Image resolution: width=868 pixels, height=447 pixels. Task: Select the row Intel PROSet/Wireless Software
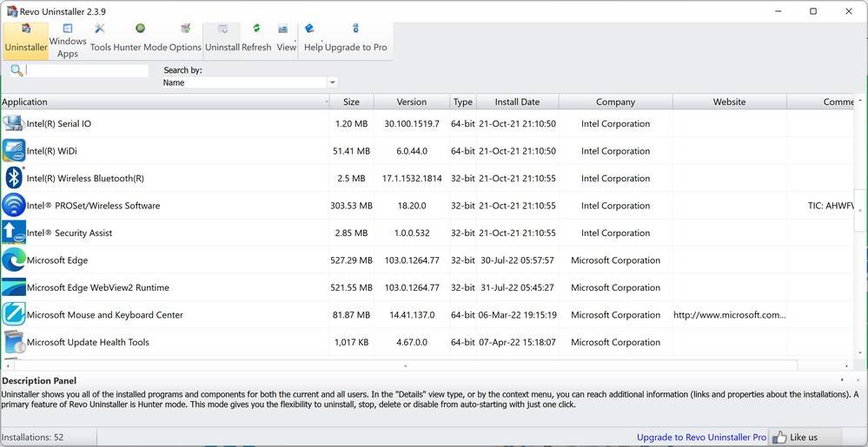point(427,205)
